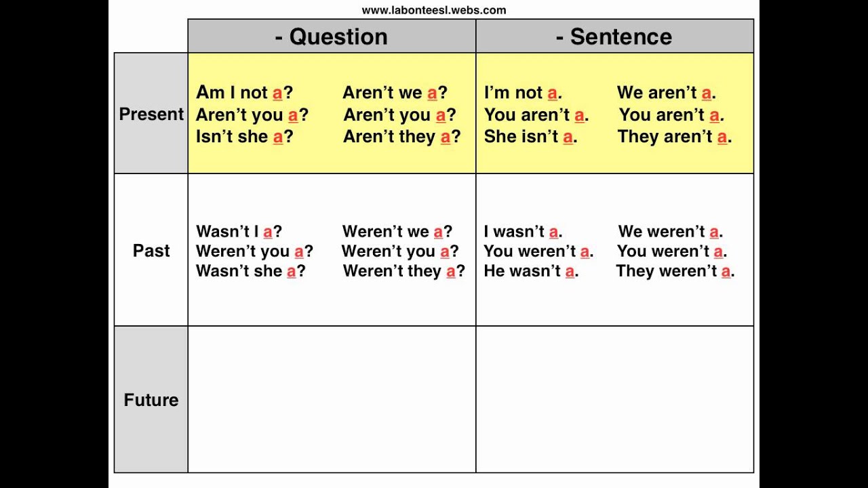Screen dimensions: 868x488
Task: Open the www.labonteesl.webs.com link
Action: 433,10
